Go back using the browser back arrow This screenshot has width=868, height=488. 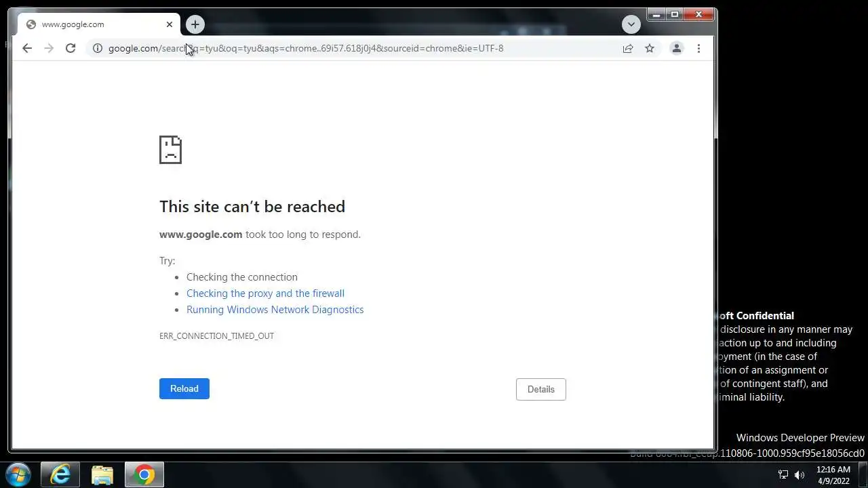click(27, 48)
